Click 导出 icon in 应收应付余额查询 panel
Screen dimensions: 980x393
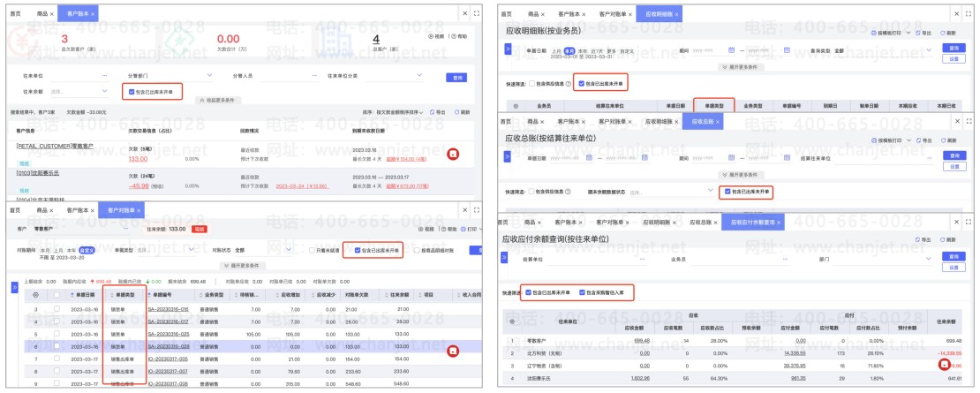917,238
